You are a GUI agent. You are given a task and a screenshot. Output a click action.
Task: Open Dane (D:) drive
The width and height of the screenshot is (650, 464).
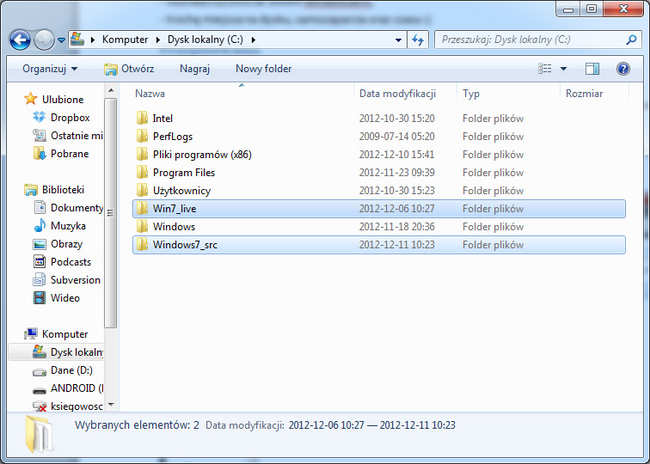[x=63, y=370]
